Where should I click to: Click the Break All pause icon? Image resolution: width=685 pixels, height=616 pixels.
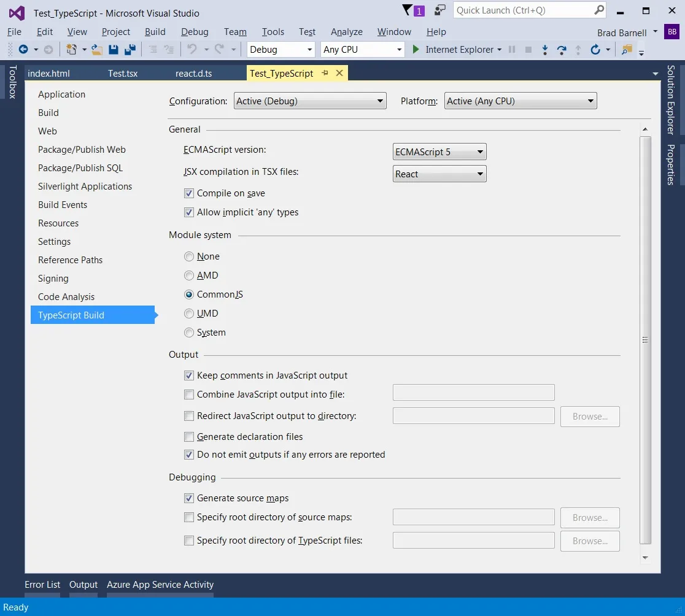pos(512,50)
